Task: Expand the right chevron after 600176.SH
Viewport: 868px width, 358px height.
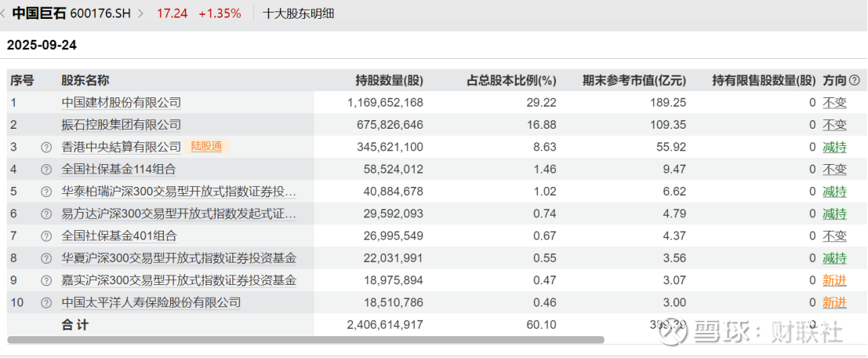Action: (140, 13)
